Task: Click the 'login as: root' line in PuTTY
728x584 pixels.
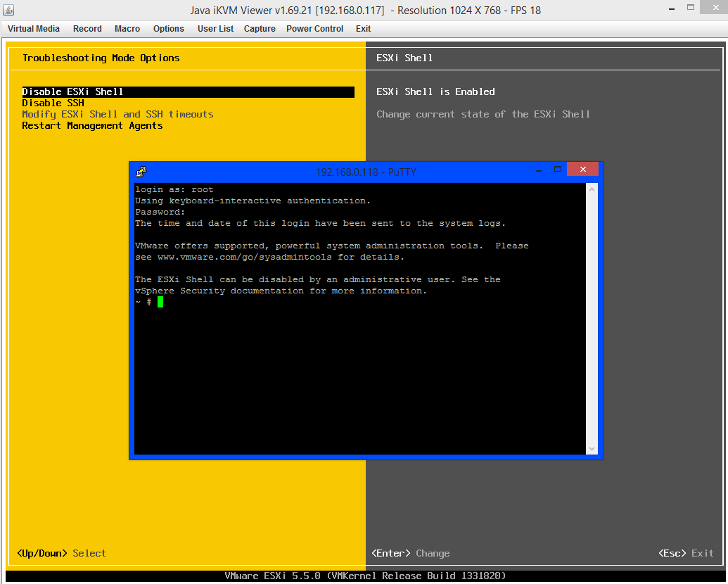Action: pos(174,189)
